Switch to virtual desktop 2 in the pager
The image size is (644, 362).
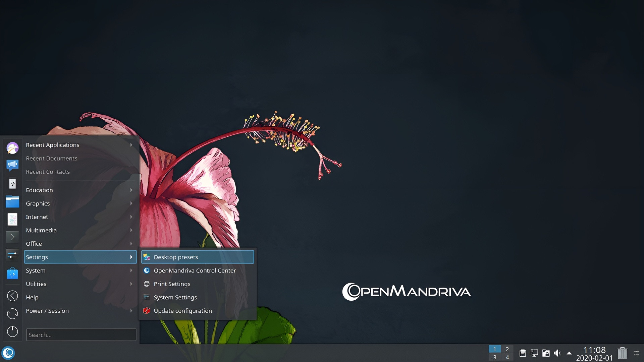507,349
